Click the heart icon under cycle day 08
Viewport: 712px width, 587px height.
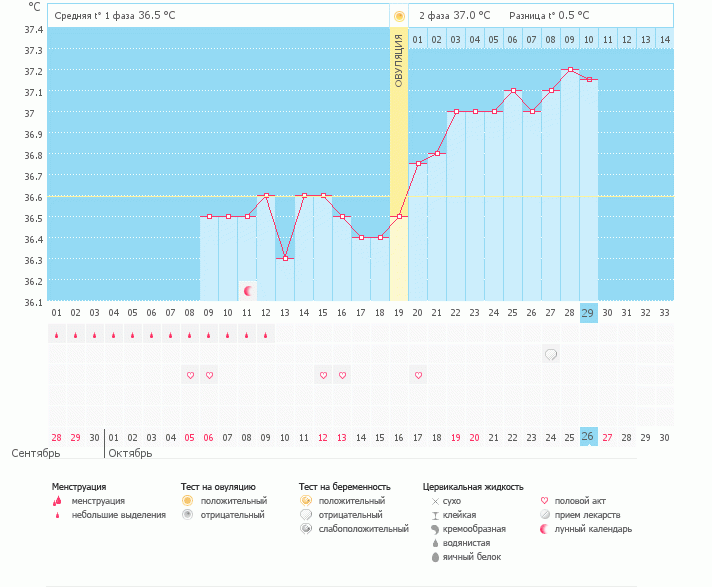pos(190,375)
